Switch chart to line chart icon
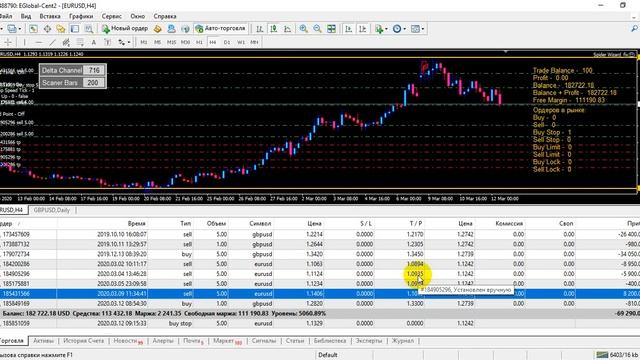Screen dimensions: 640x360 tap(287, 29)
